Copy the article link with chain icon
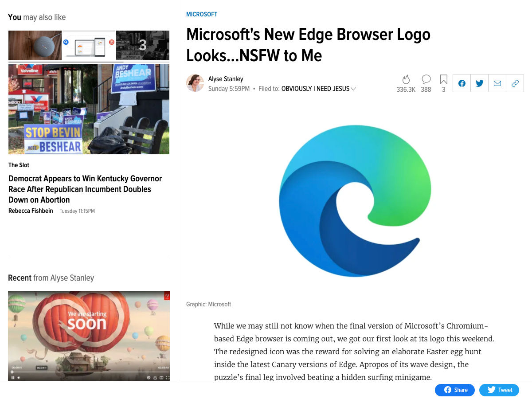The image size is (532, 399). point(515,83)
